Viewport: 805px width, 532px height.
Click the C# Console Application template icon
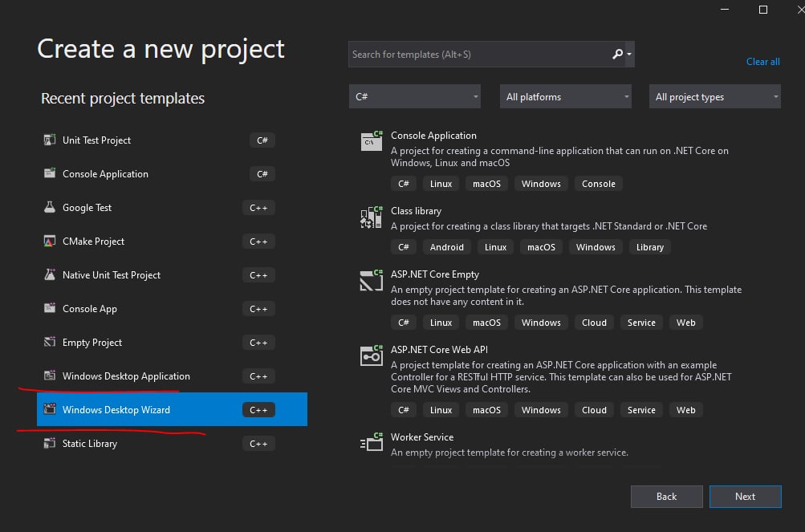click(372, 140)
